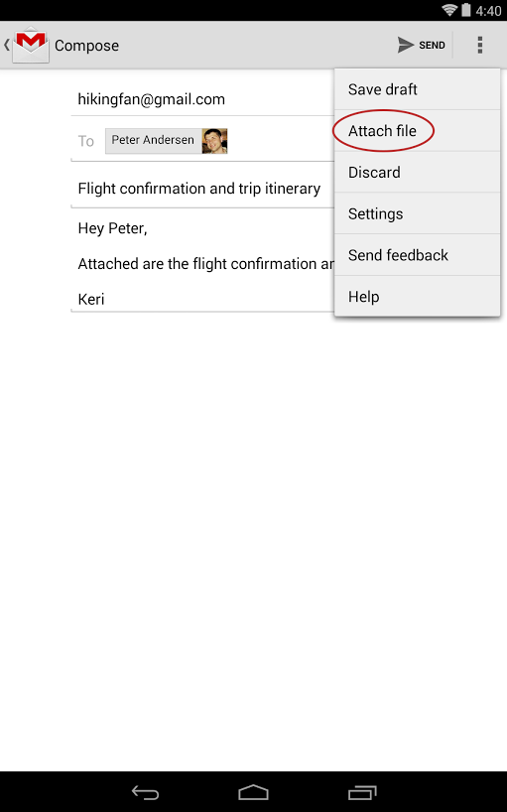Tap the Android back navigation icon
The width and height of the screenshot is (507, 812).
tap(146, 792)
